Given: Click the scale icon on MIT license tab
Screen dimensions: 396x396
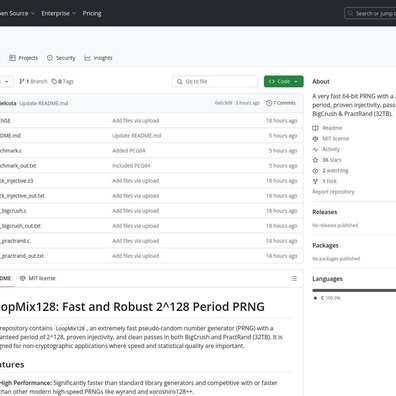Looking at the screenshot, I should [x=23, y=278].
